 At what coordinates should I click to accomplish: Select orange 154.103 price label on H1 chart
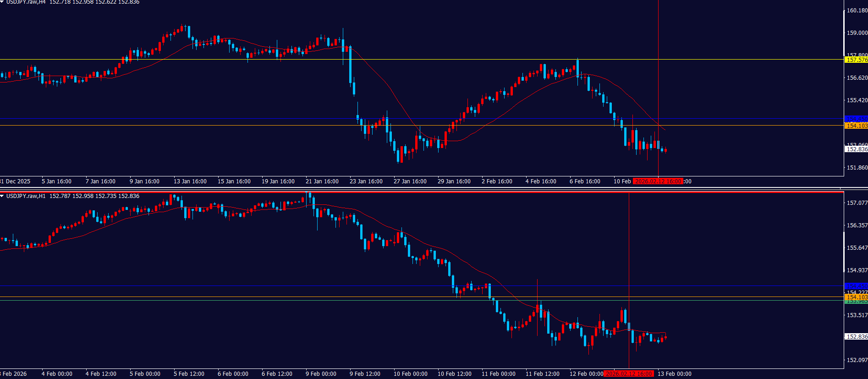[x=856, y=297]
